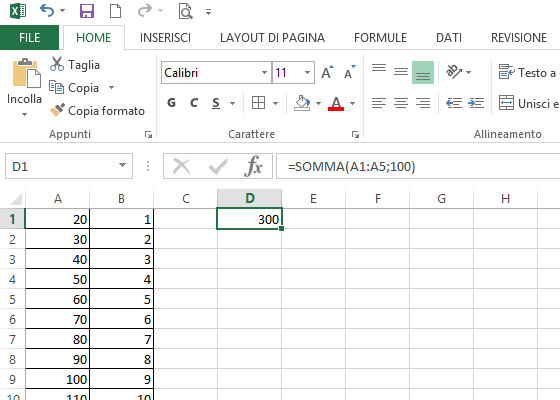This screenshot has width=560, height=400.
Task: Open the INSERISCI ribbon tab
Action: (x=165, y=38)
